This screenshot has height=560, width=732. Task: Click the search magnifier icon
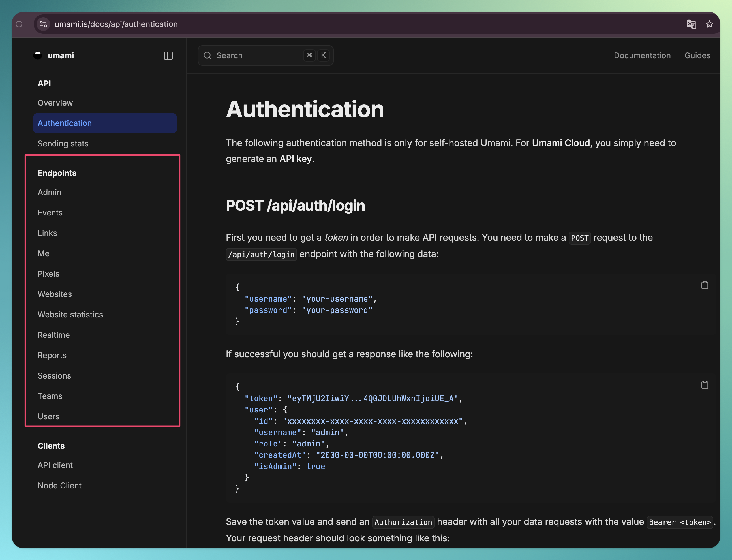coord(207,56)
